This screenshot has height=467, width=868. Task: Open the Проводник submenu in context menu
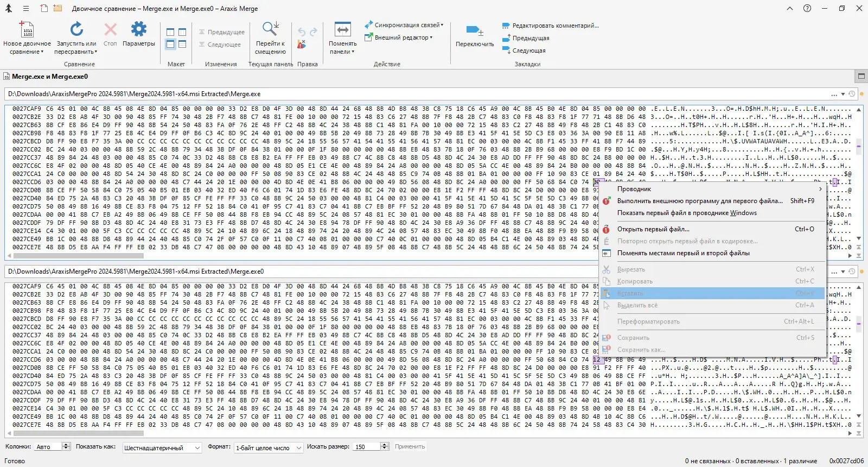click(713, 189)
